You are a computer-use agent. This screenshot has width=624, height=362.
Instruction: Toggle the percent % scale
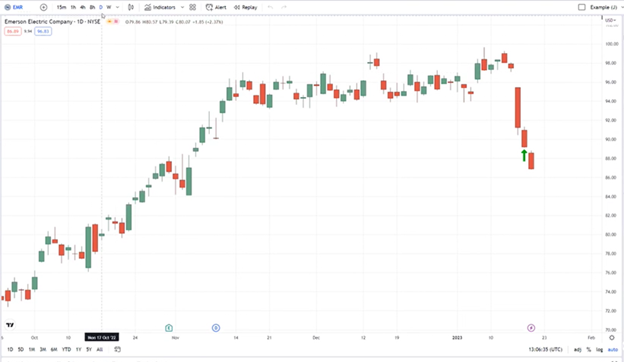589,350
